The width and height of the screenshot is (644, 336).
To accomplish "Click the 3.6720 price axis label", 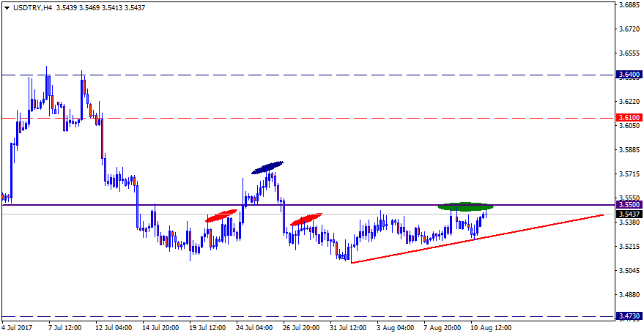I will click(629, 29).
